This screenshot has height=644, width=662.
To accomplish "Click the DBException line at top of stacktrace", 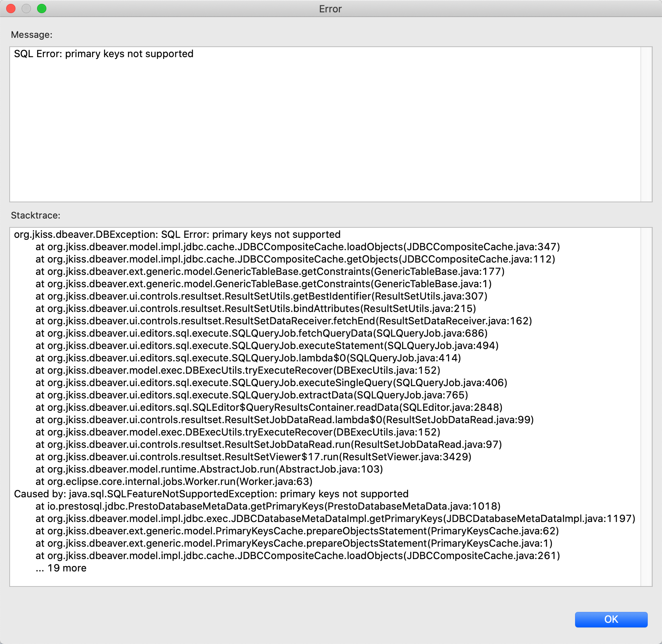I will (177, 234).
